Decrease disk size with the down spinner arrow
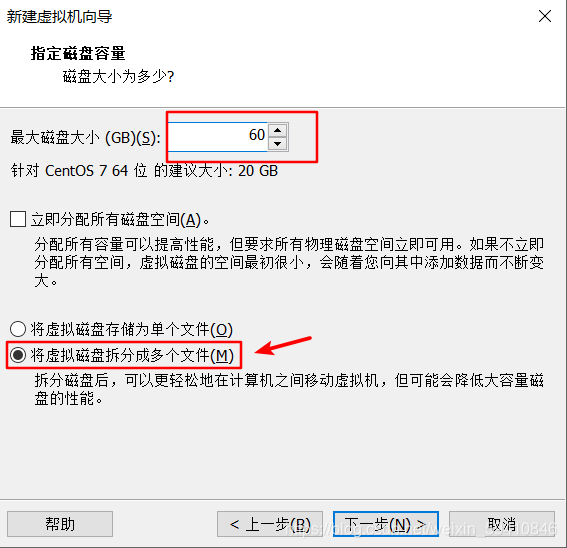567x548 pixels. point(278,144)
